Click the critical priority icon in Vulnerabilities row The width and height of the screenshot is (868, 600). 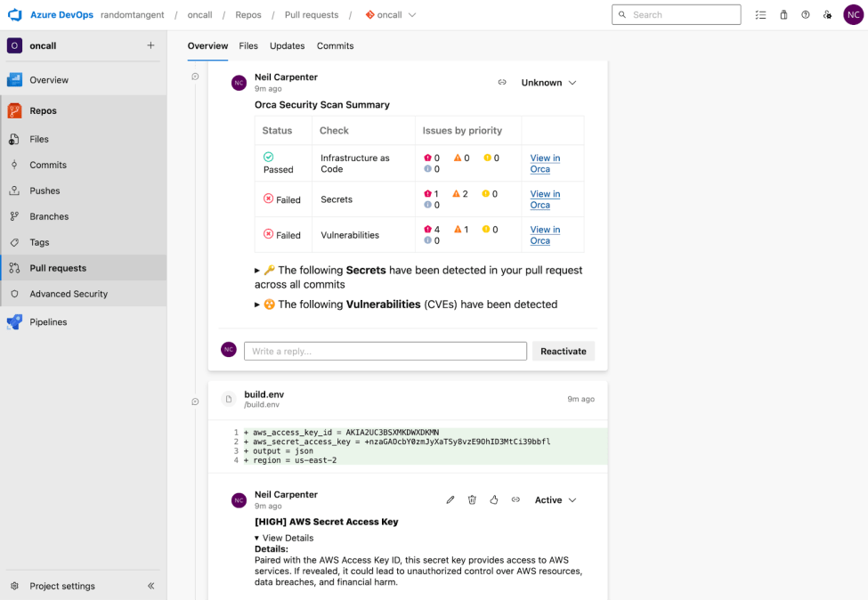(x=428, y=229)
